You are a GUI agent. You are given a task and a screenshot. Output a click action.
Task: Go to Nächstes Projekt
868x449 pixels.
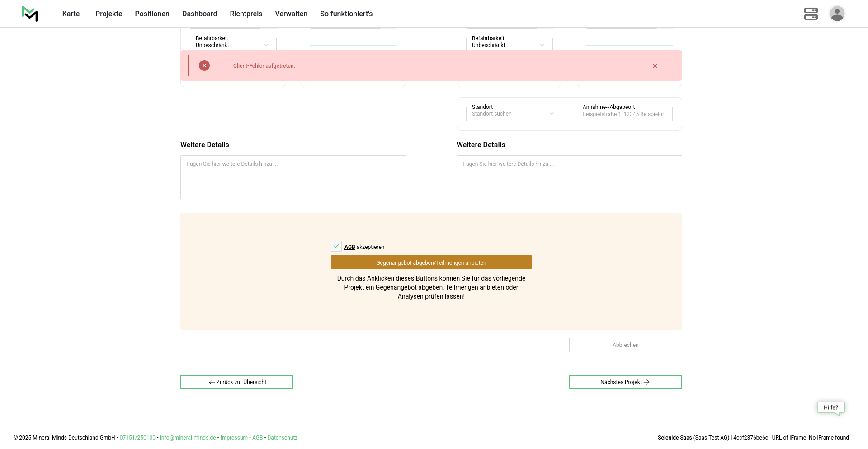[625, 382]
